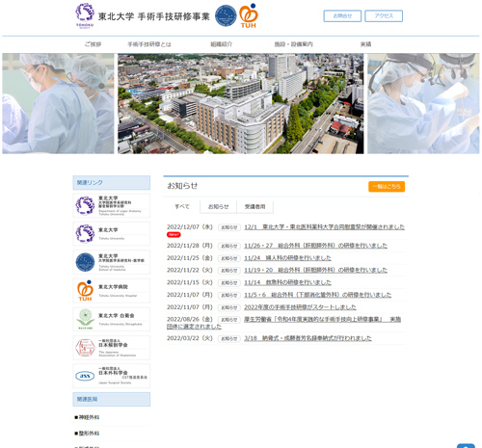The height and width of the screenshot is (448, 482).
Task: Open the お問合せ contact button
Action: (342, 15)
